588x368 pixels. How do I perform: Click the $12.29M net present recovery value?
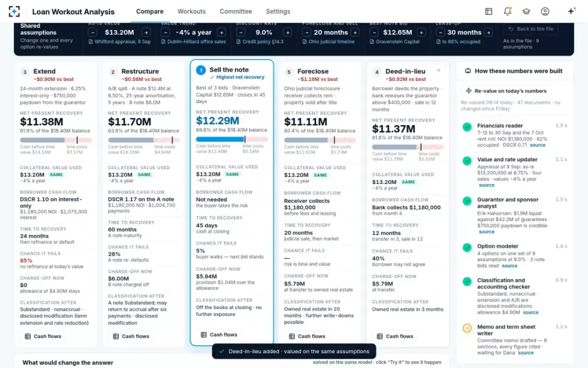pos(218,120)
